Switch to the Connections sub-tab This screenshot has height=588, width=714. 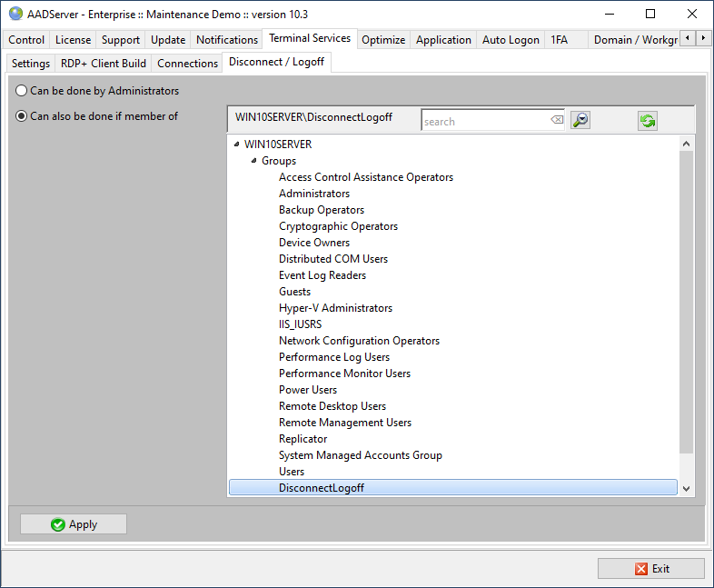(187, 64)
